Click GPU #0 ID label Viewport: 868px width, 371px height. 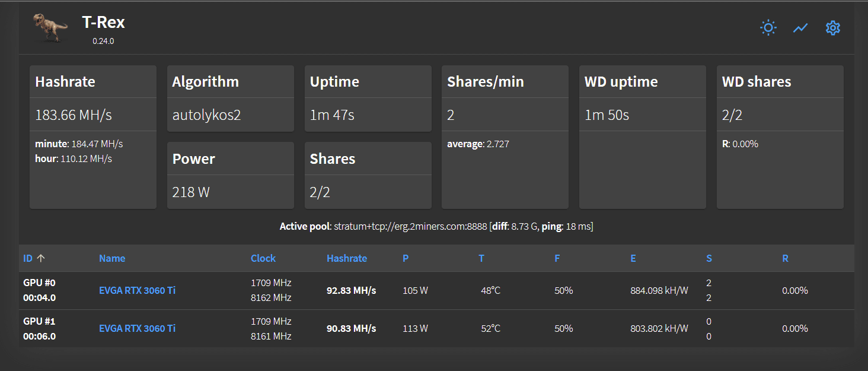click(x=39, y=283)
